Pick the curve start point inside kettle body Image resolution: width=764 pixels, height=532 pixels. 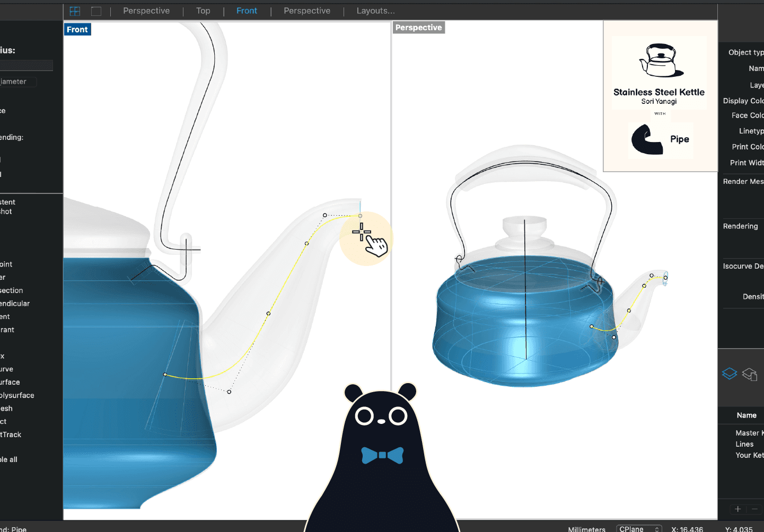coord(165,375)
